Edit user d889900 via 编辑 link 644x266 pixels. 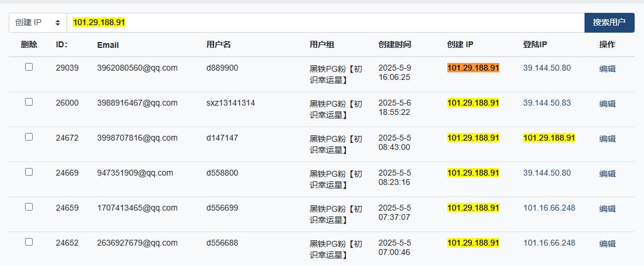point(607,69)
